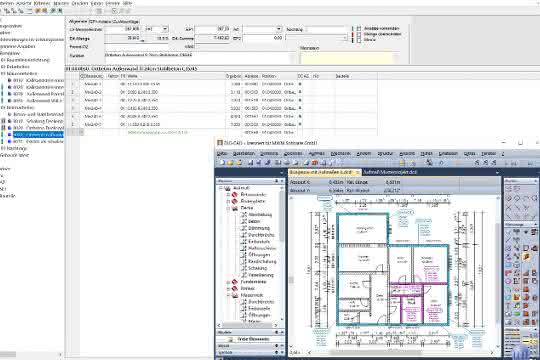Click the printer icon in the DIG-CAD toolbar

(x=286, y=163)
